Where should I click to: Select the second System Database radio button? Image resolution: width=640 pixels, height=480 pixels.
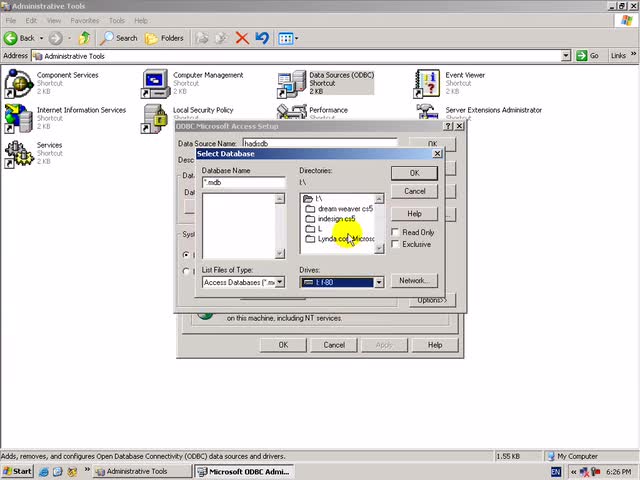tap(186, 271)
